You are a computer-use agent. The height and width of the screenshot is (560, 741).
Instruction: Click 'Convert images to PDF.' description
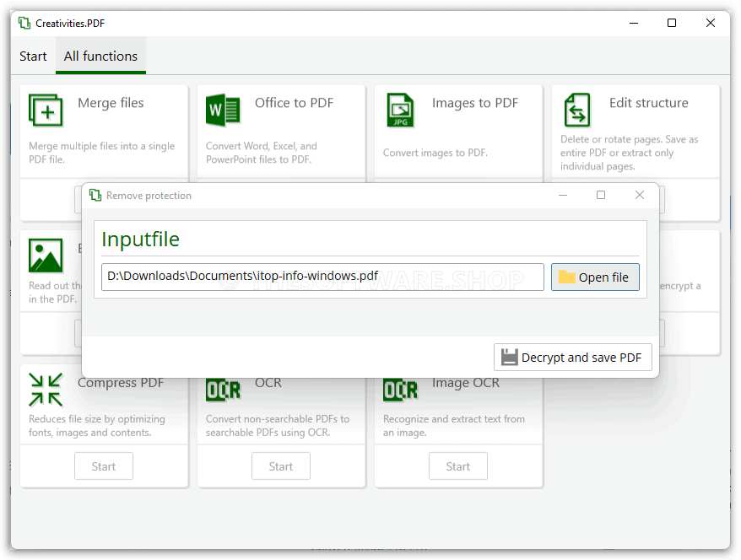click(435, 153)
